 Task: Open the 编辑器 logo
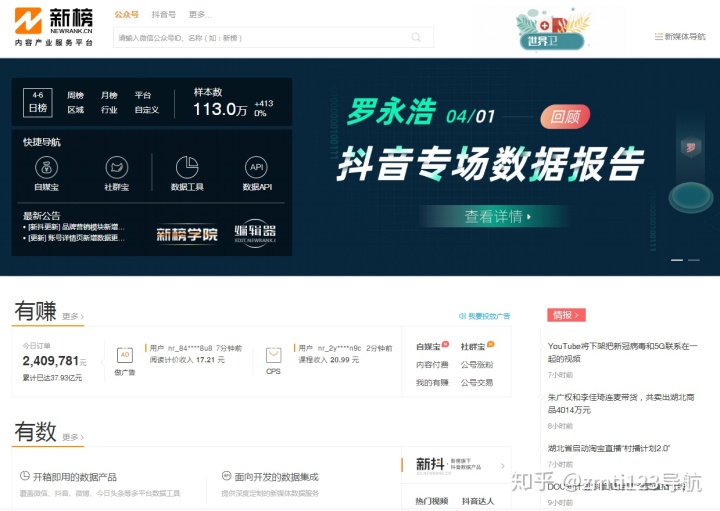(255, 233)
